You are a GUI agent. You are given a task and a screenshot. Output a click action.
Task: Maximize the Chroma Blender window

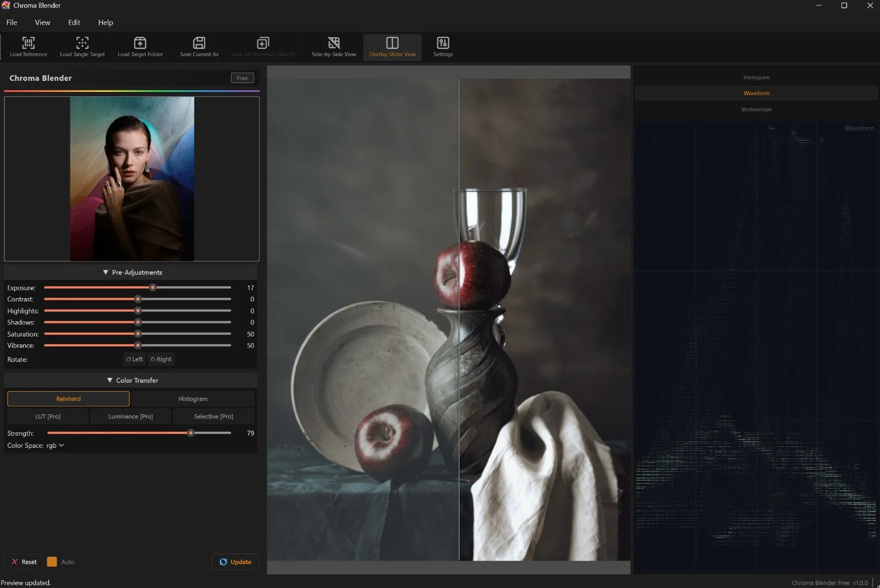(x=844, y=6)
